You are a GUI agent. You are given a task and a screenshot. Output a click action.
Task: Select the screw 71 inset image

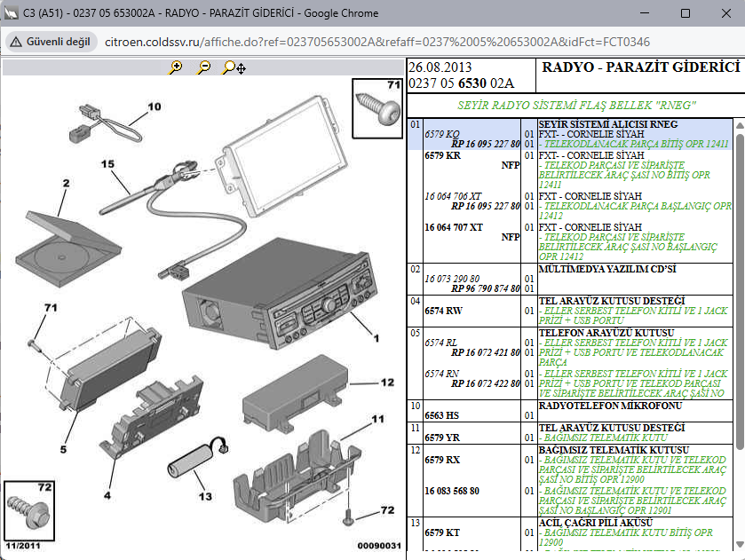377,107
